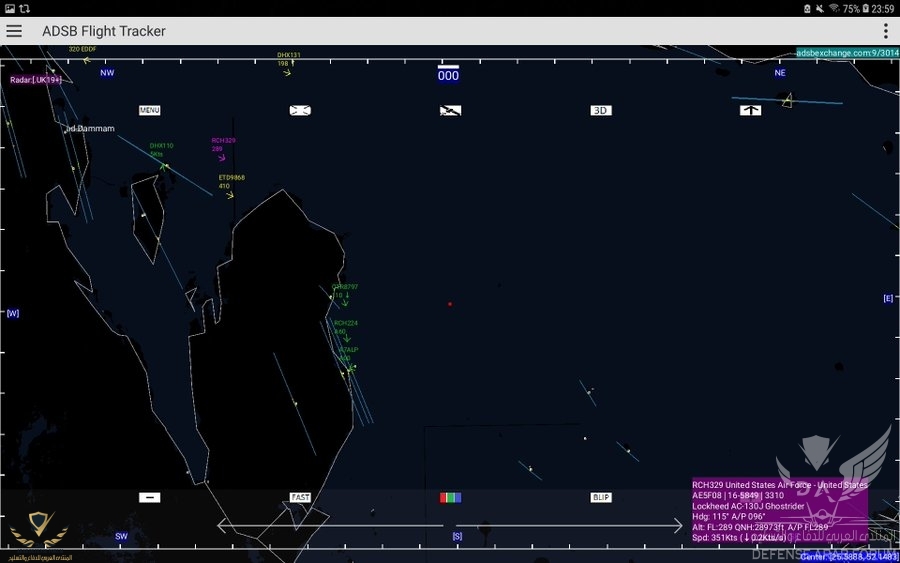Click the zoom extents icon beside MENU
The image size is (900, 563).
point(300,110)
